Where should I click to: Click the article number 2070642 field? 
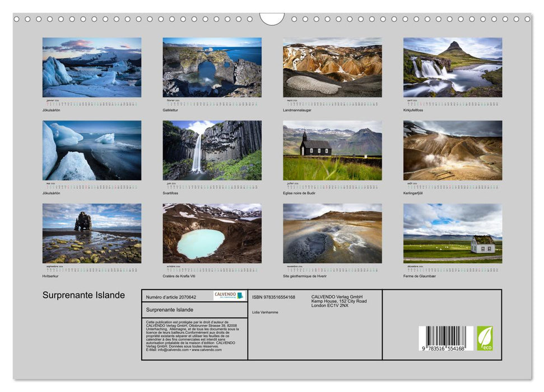pos(171,297)
